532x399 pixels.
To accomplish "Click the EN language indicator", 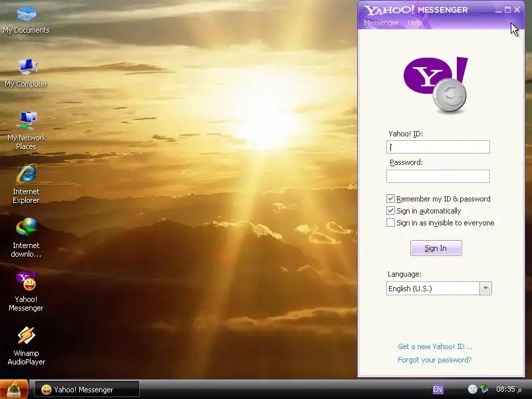I will point(438,389).
